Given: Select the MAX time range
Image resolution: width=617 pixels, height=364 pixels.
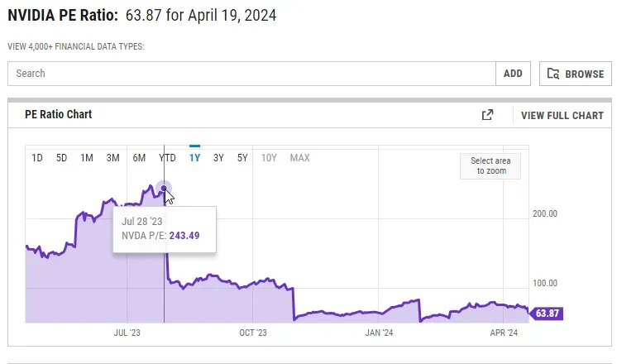Looking at the screenshot, I should pos(299,158).
